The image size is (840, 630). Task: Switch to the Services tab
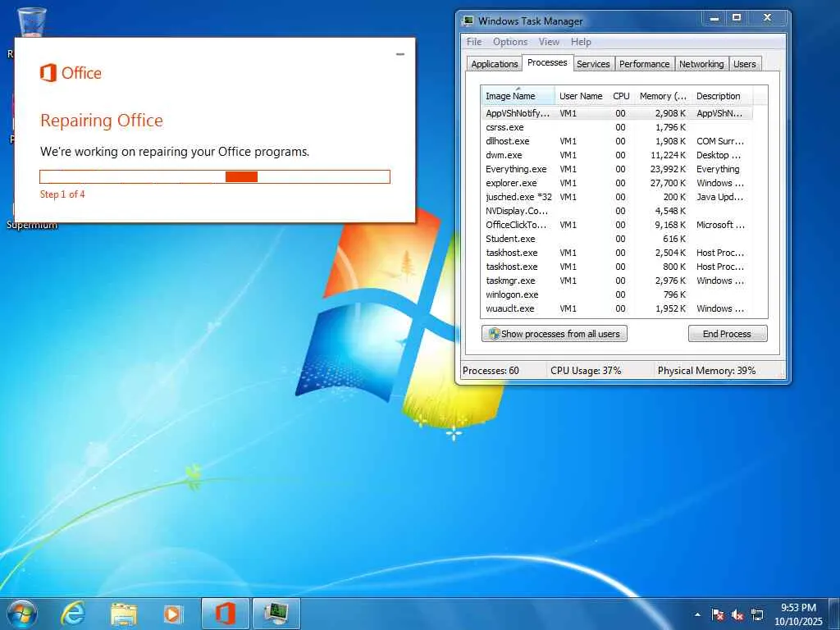pyautogui.click(x=593, y=64)
